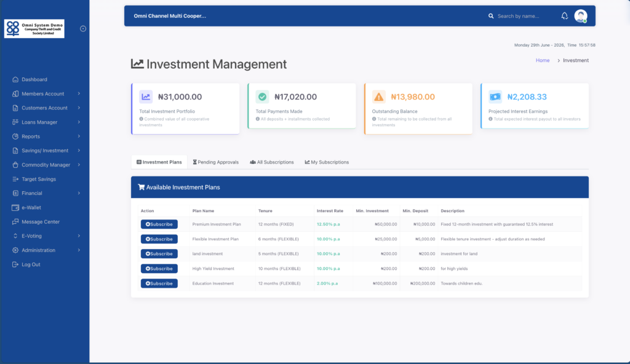This screenshot has height=364, width=630.
Task: Expand the Customers Account submenu chevron
Action: [x=79, y=108]
